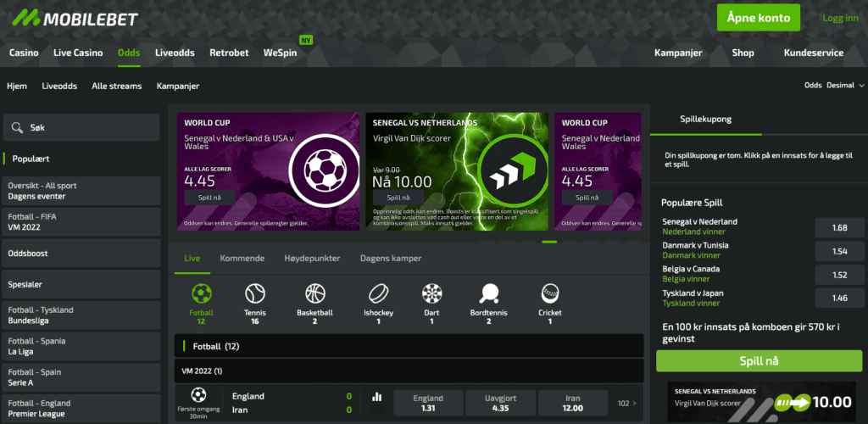Select the Fotball sport icon
Image resolution: width=868 pixels, height=424 pixels.
pyautogui.click(x=201, y=293)
